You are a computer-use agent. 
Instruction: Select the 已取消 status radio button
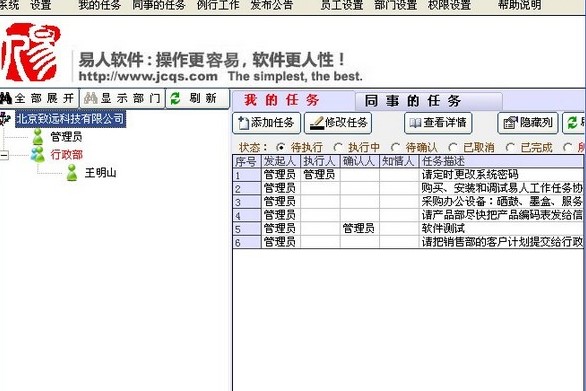(453, 147)
